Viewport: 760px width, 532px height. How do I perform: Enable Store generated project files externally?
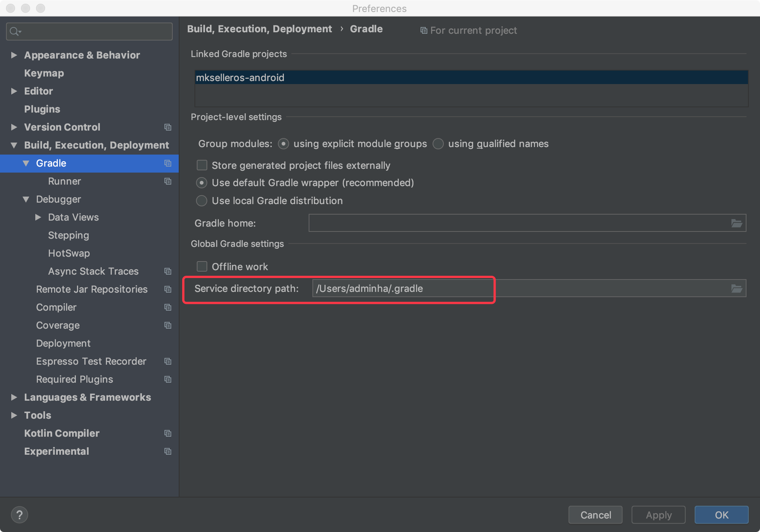click(x=202, y=165)
